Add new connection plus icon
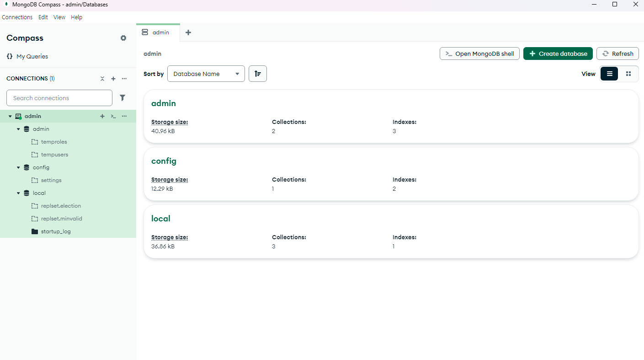The height and width of the screenshot is (360, 644). (x=113, y=79)
